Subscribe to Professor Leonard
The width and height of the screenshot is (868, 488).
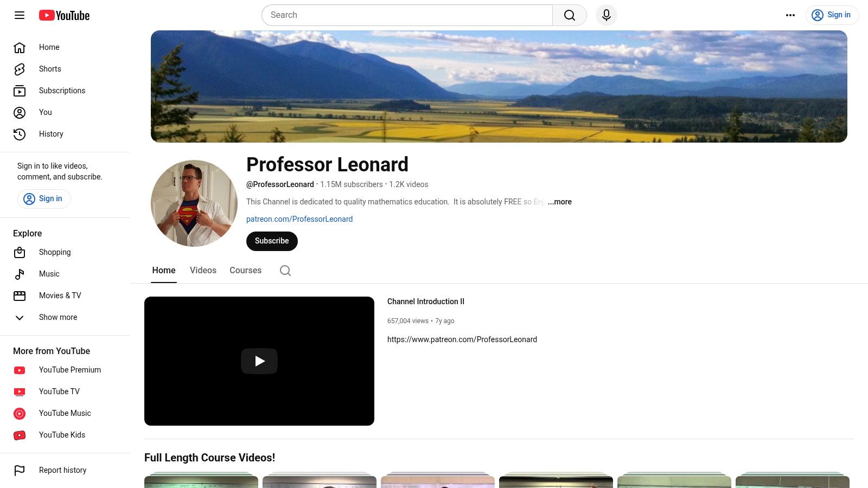272,241
